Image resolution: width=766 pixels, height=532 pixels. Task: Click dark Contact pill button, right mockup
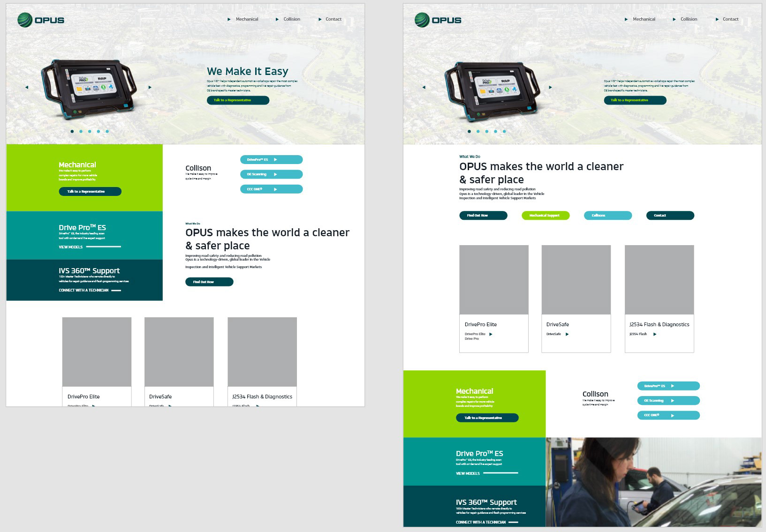670,216
